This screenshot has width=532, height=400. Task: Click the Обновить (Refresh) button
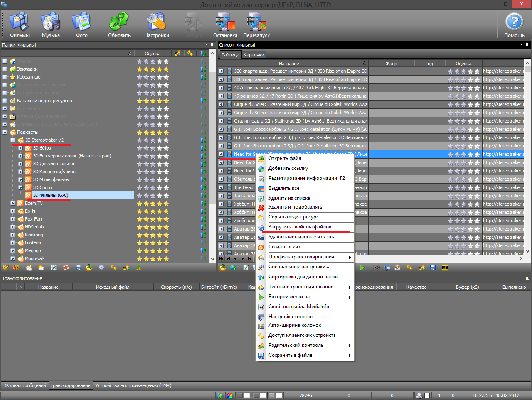click(119, 25)
